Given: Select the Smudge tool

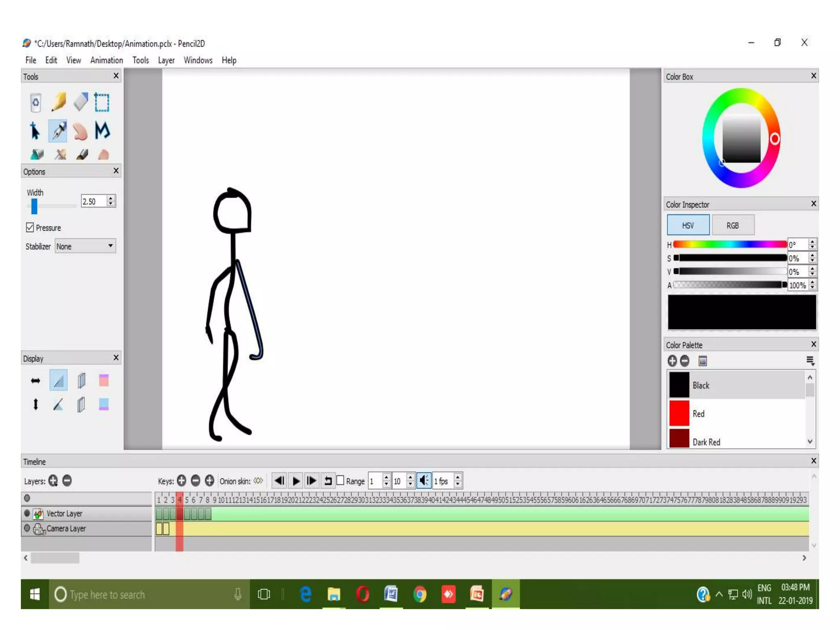Looking at the screenshot, I should point(103,154).
